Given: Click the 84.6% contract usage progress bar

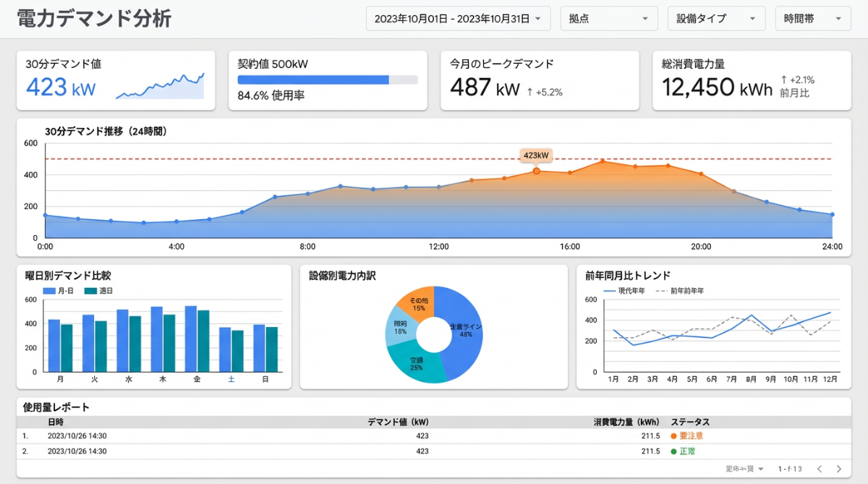Looking at the screenshot, I should [x=325, y=81].
